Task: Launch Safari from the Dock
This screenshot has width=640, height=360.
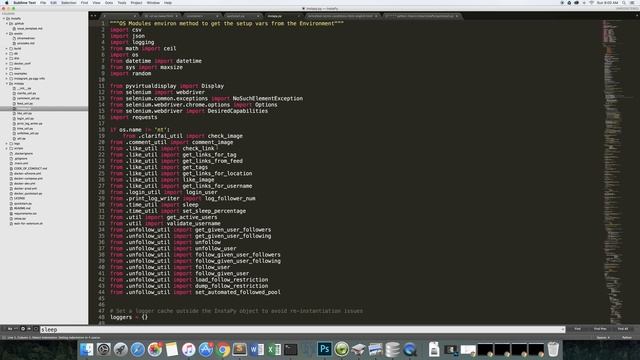Action: [x=138, y=349]
